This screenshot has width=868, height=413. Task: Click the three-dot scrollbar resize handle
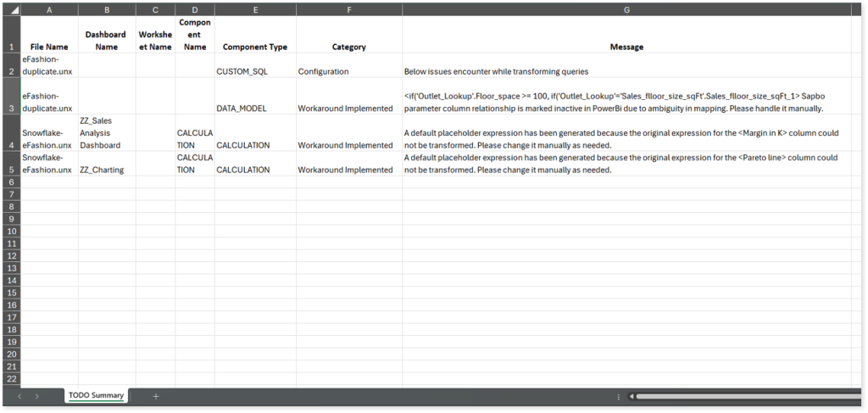[620, 396]
